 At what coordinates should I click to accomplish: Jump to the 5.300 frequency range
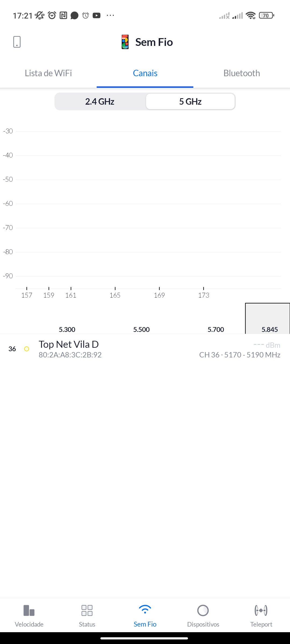(67, 329)
